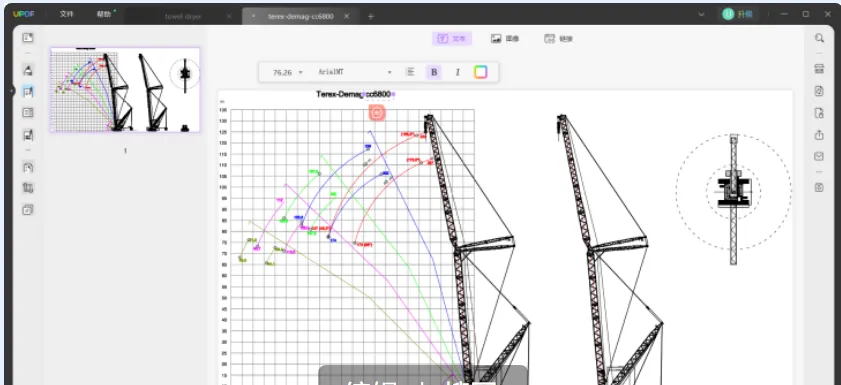Screen dimensions: 841x385
Task: Toggle the Edit PDF mode sidebar icon
Action: pyautogui.click(x=28, y=92)
